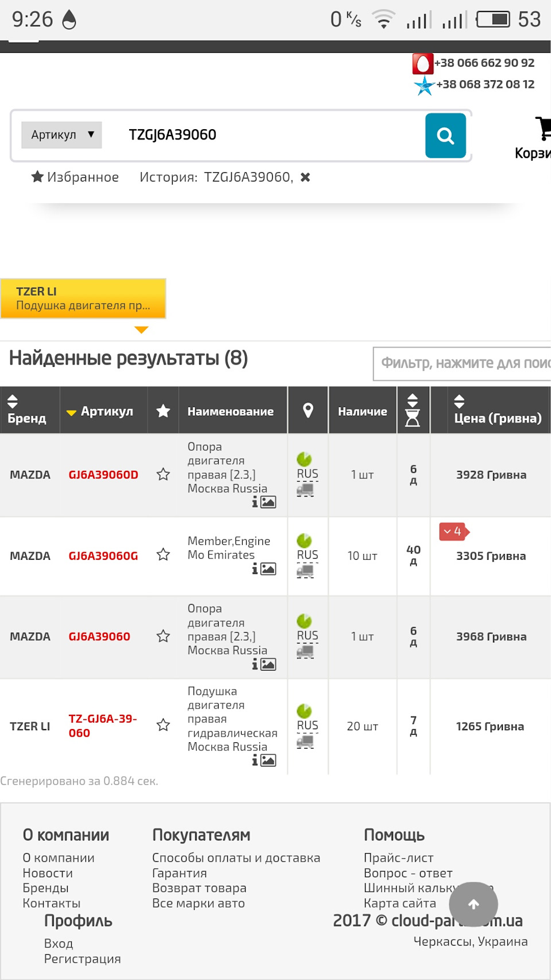The width and height of the screenshot is (551, 980).
Task: Click the location pin column header
Action: (x=308, y=410)
